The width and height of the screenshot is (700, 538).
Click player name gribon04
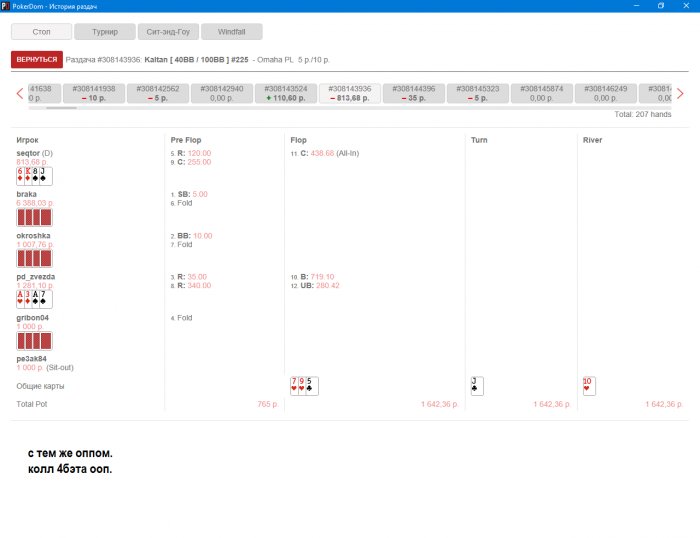(33, 318)
